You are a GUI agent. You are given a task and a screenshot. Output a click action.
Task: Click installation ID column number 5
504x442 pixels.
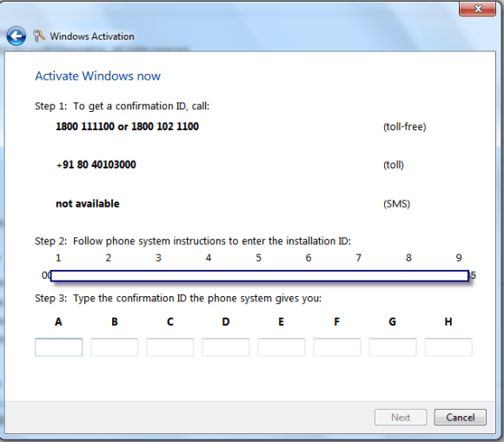pyautogui.click(x=258, y=258)
